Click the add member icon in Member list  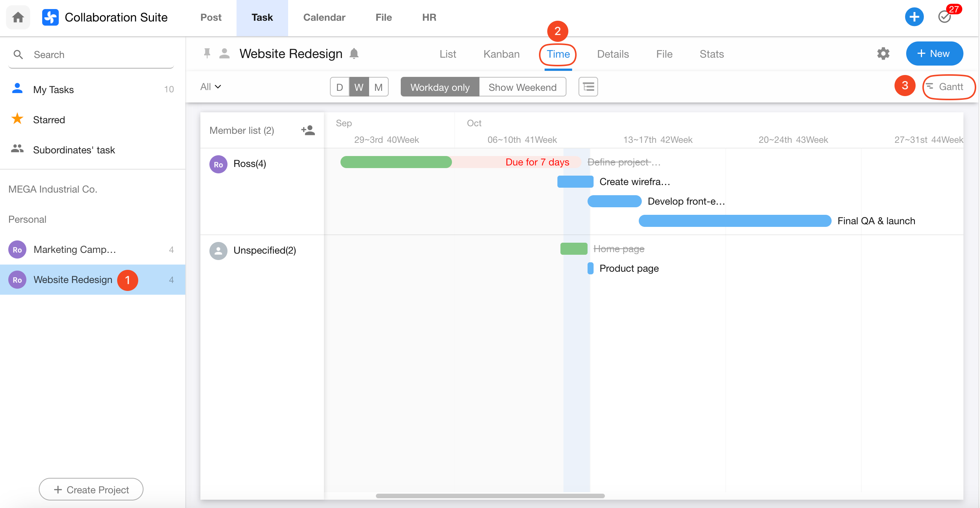308,130
